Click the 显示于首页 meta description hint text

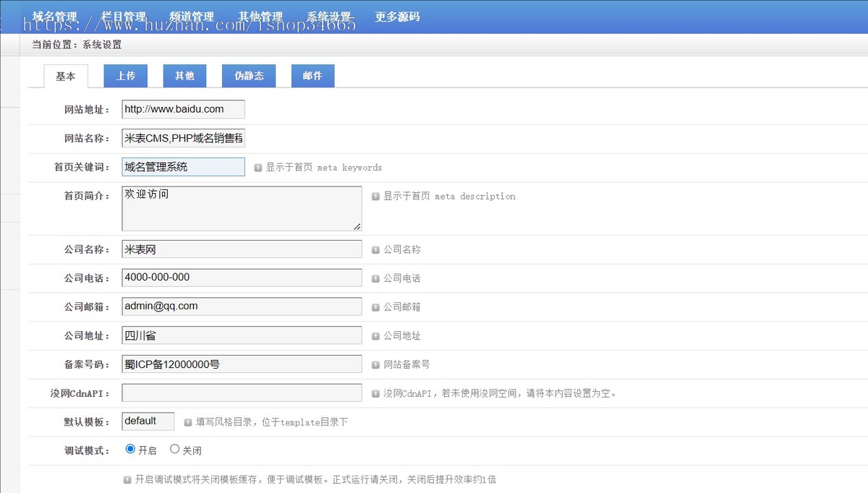[x=449, y=197]
